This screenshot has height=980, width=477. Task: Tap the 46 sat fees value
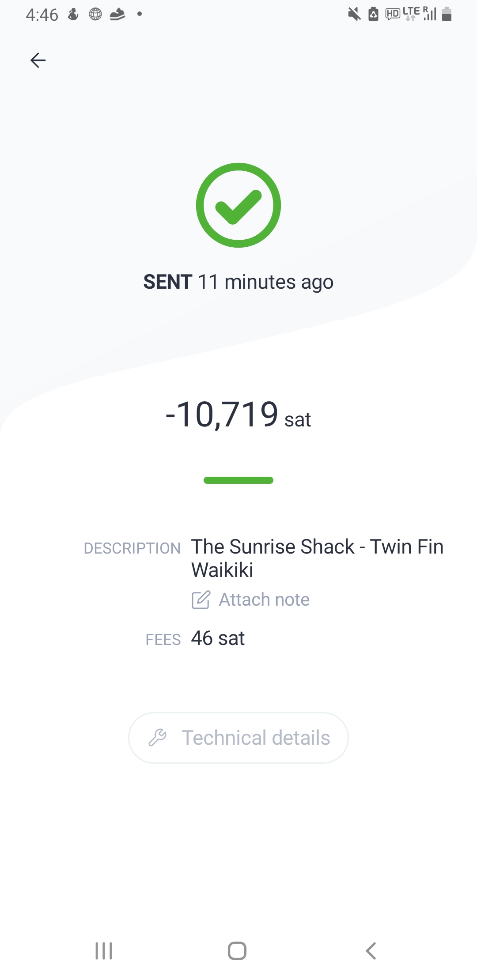coord(218,638)
